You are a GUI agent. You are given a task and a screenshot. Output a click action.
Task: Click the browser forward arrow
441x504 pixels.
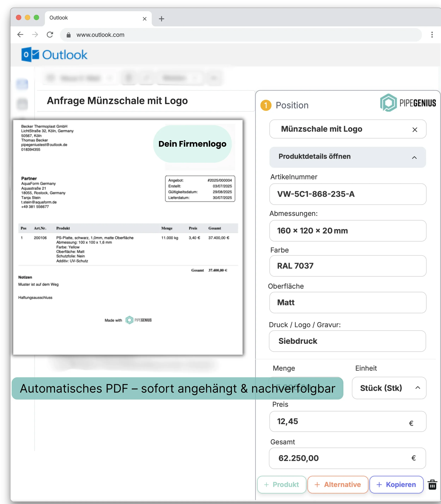35,35
